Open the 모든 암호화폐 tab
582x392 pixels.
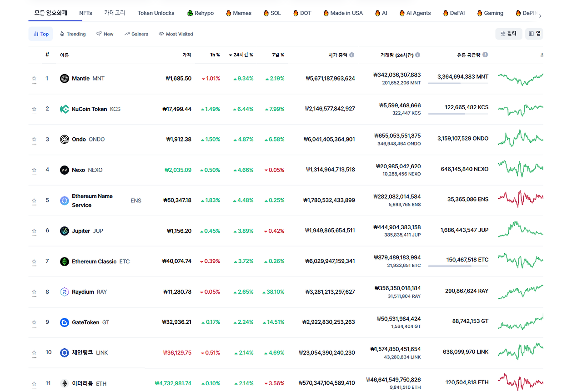point(51,13)
